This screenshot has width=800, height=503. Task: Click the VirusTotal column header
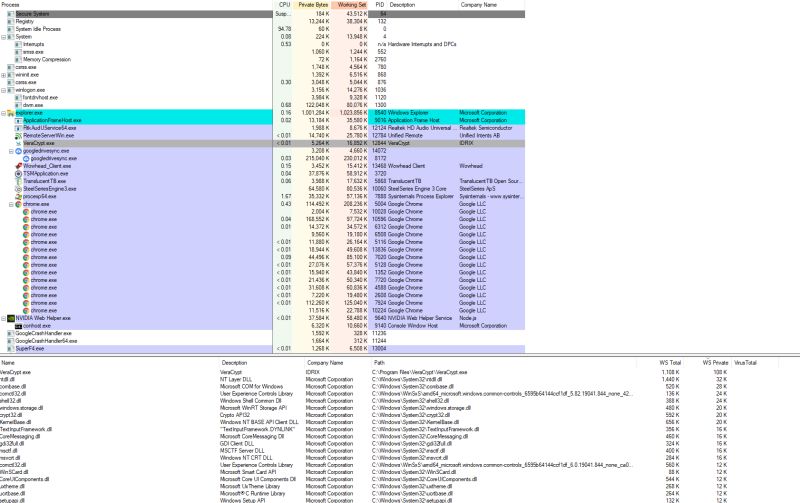pos(755,363)
